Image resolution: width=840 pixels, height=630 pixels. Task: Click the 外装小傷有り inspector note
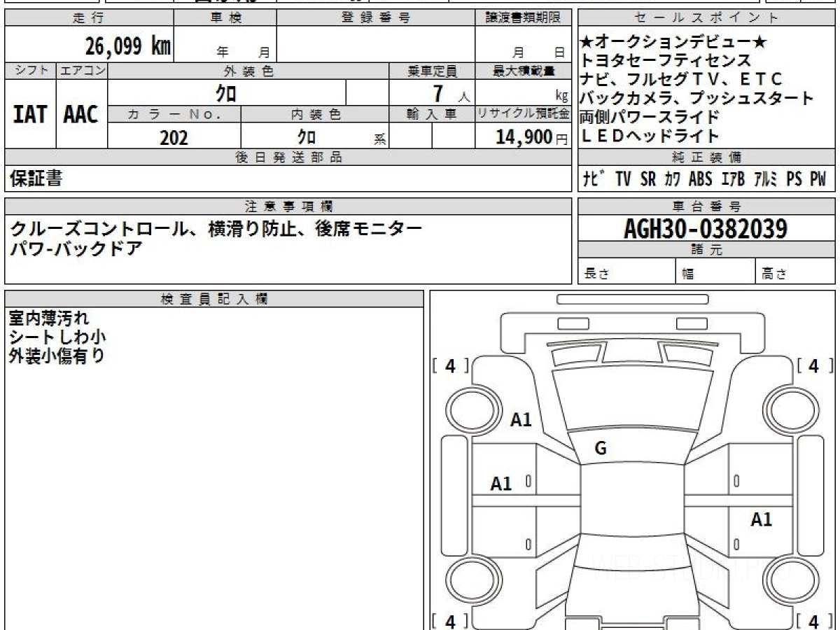(x=57, y=356)
